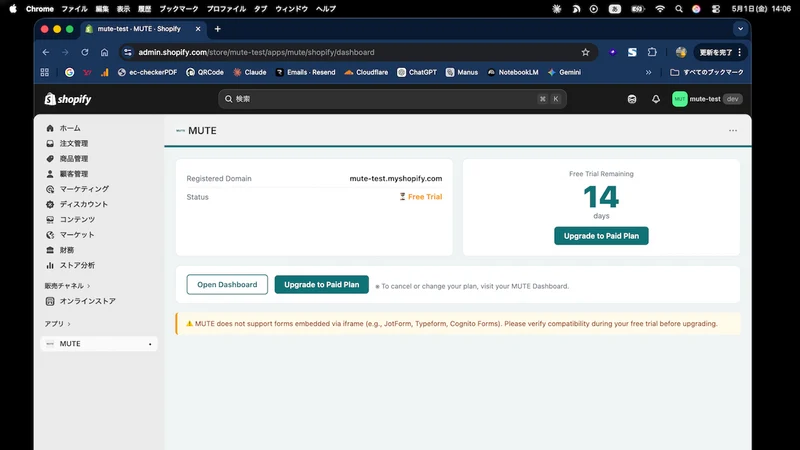The image size is (800, 450).
Task: Open the 表示 menu in menu bar
Action: click(x=123, y=9)
